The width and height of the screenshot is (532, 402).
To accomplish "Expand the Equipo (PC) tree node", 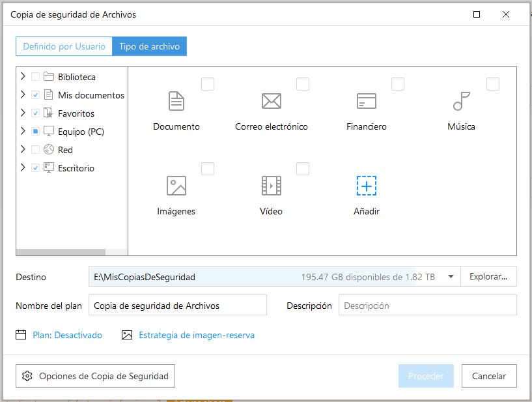I will pos(23,132).
